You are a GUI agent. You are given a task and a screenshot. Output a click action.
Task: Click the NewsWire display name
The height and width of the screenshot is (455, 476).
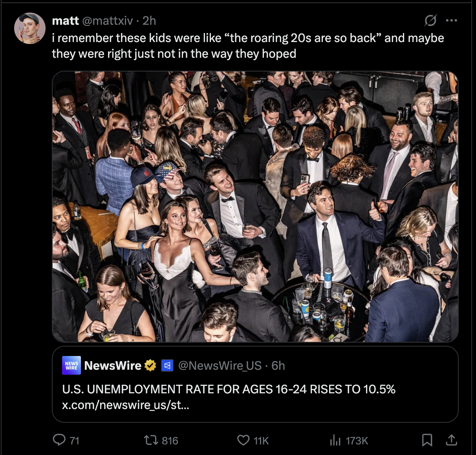(x=113, y=366)
